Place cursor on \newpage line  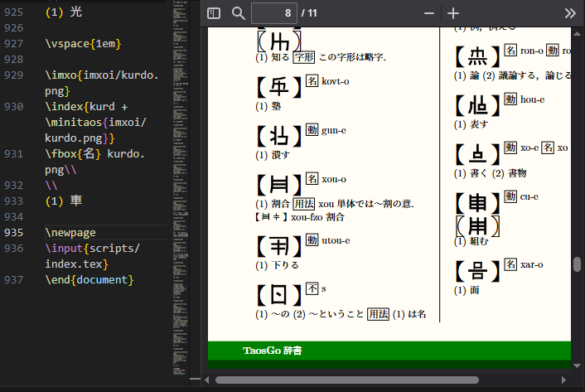click(70, 232)
